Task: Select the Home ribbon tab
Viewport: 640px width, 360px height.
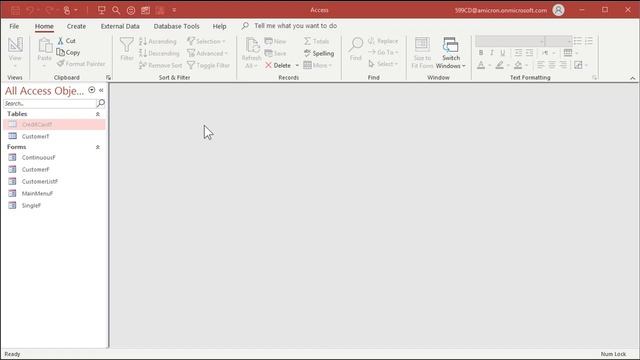Action: (x=44, y=26)
